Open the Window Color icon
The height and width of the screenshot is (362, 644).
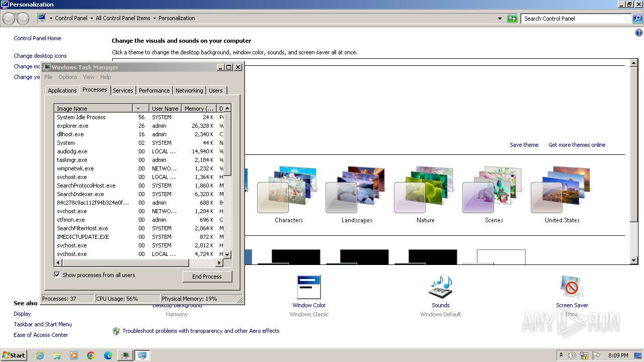[309, 287]
